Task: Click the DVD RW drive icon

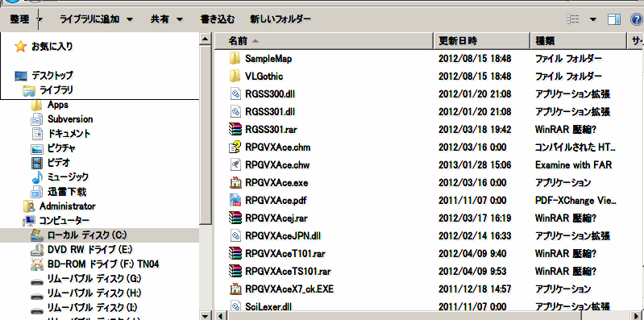Action: pos(37,250)
